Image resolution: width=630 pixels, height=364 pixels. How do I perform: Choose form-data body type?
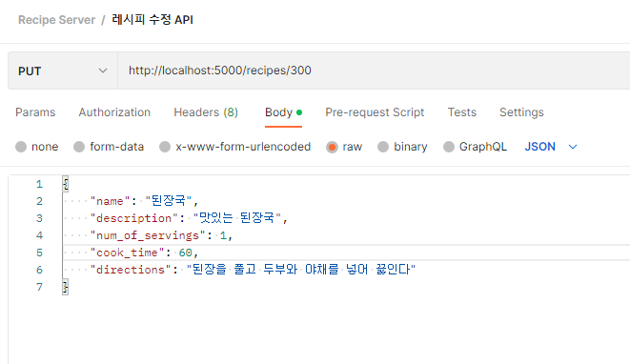(109, 147)
